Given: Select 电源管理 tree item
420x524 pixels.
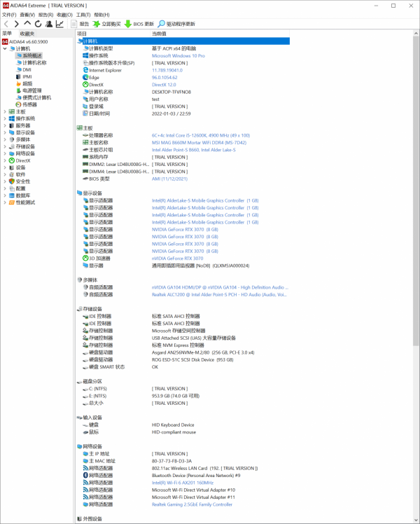Looking at the screenshot, I should click(29, 90).
